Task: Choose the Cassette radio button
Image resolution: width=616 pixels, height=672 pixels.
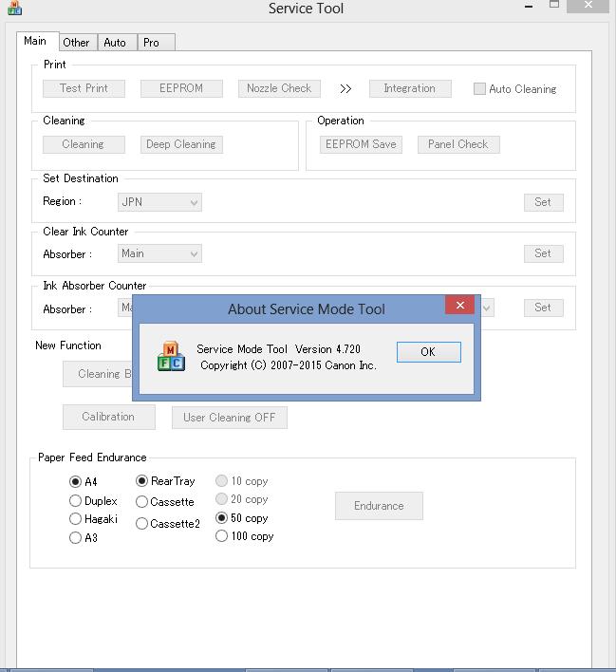Action: (141, 501)
